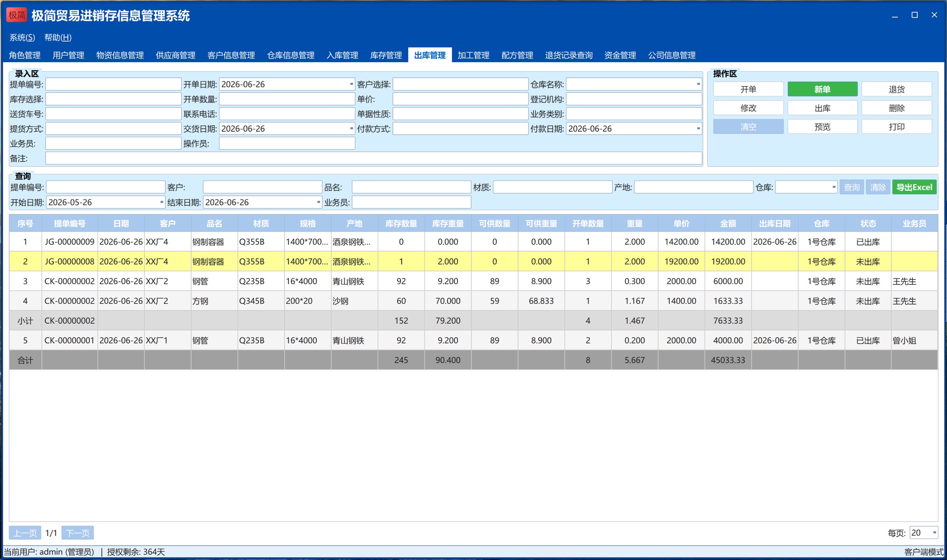The image size is (947, 560).
Task: Sort by the 提单编号 column header
Action: tap(70, 224)
